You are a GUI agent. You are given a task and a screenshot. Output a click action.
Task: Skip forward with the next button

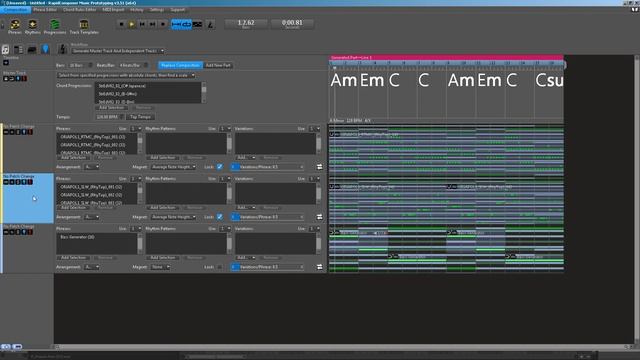pos(152,24)
